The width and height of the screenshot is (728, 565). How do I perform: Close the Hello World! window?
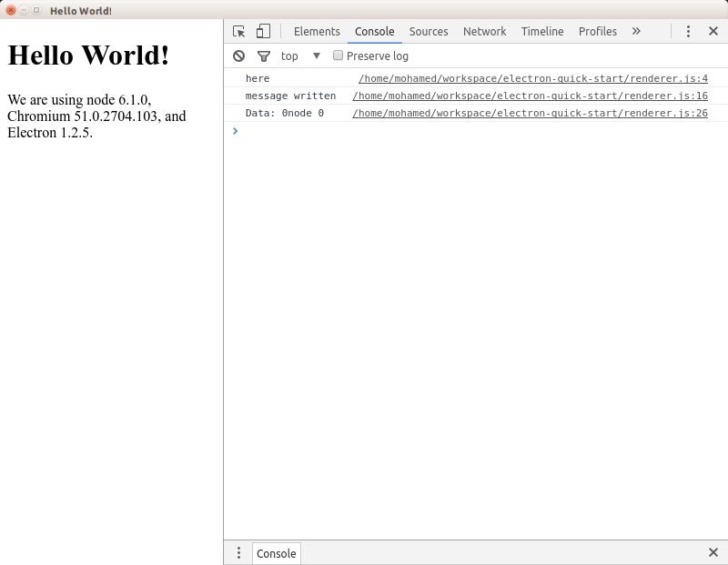pos(11,10)
